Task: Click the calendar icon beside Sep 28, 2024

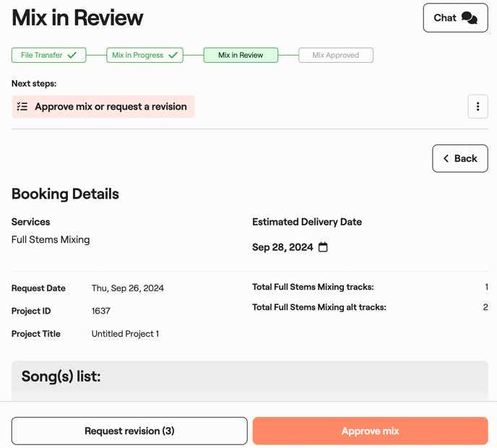Action: (323, 247)
